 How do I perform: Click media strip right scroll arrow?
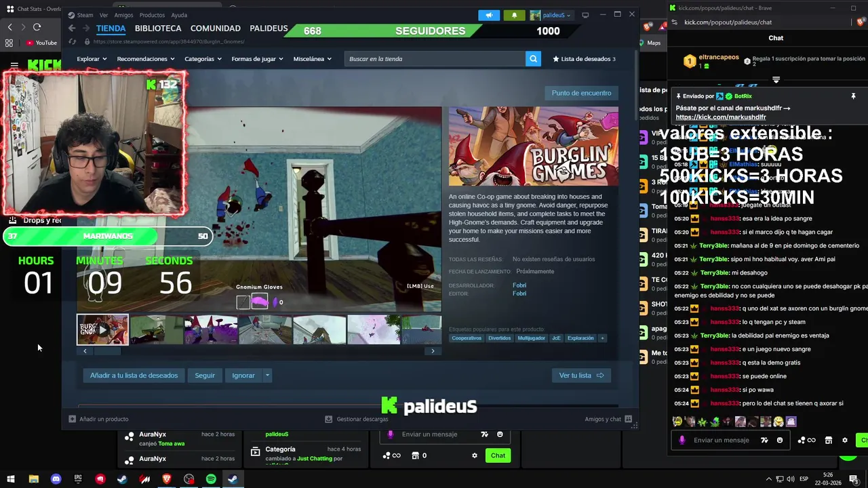click(x=433, y=351)
